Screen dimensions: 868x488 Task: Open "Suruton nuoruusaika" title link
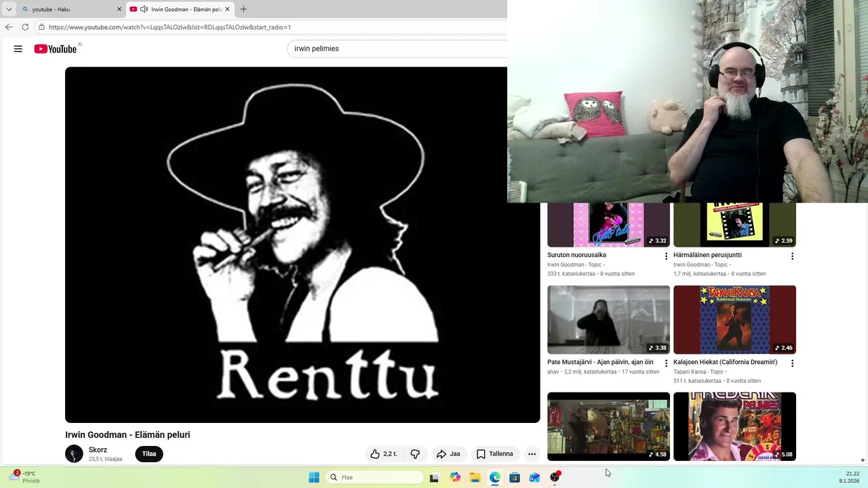576,255
